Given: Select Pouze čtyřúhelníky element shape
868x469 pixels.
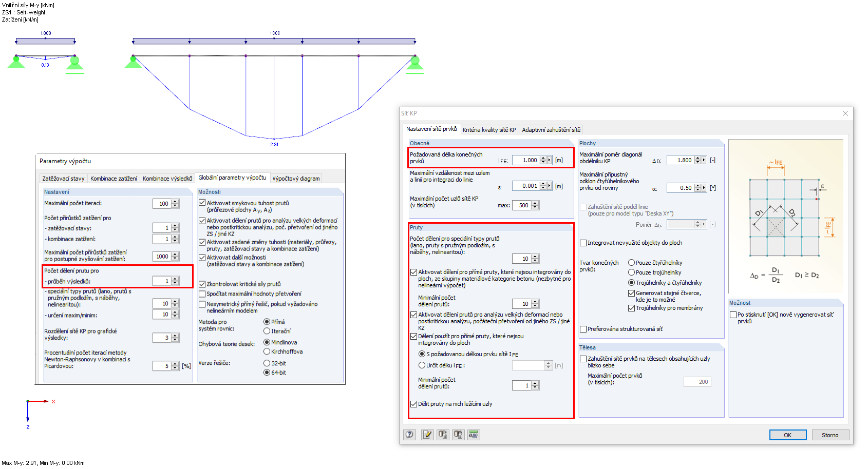Looking at the screenshot, I should 632,263.
